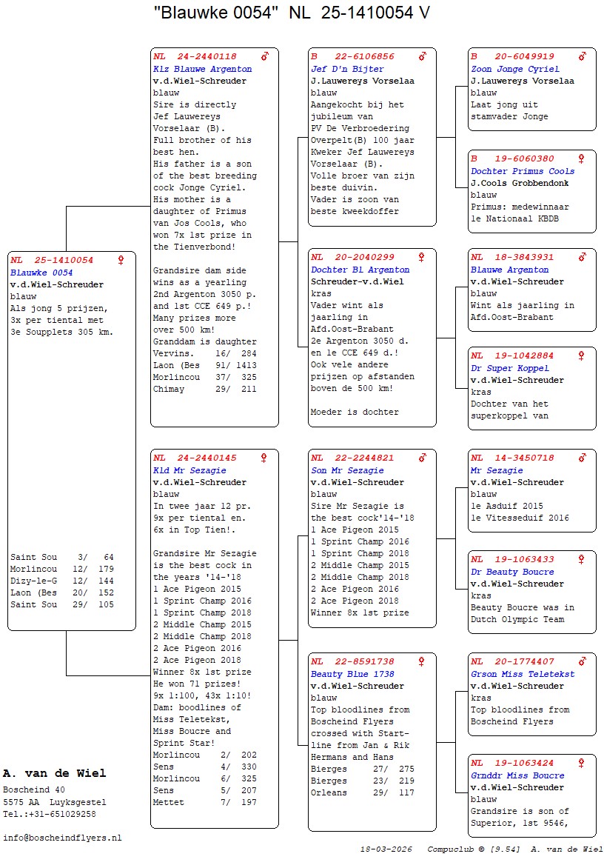Click the male symbol in Grson Miss Teletekst box
The height and width of the screenshot is (868, 604).
point(583,662)
